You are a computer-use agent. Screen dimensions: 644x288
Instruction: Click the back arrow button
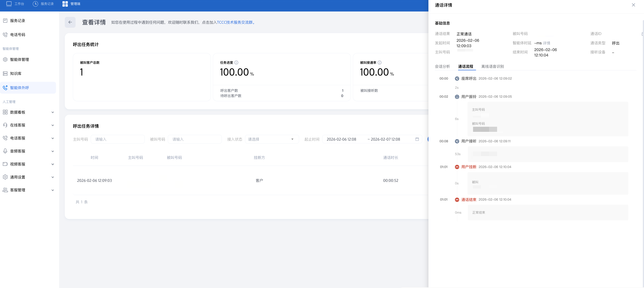coord(70,22)
